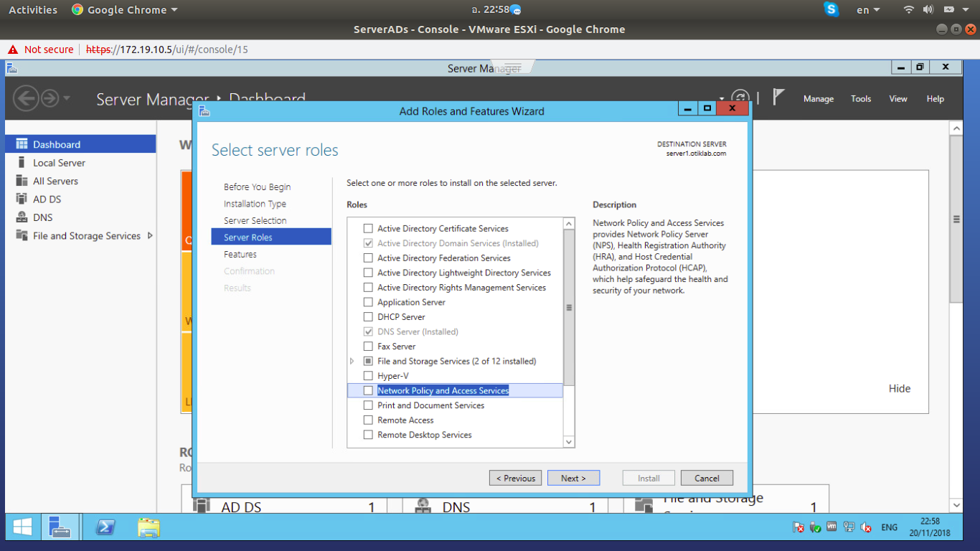Check Remote Access role
The width and height of the screenshot is (980, 551).
368,420
